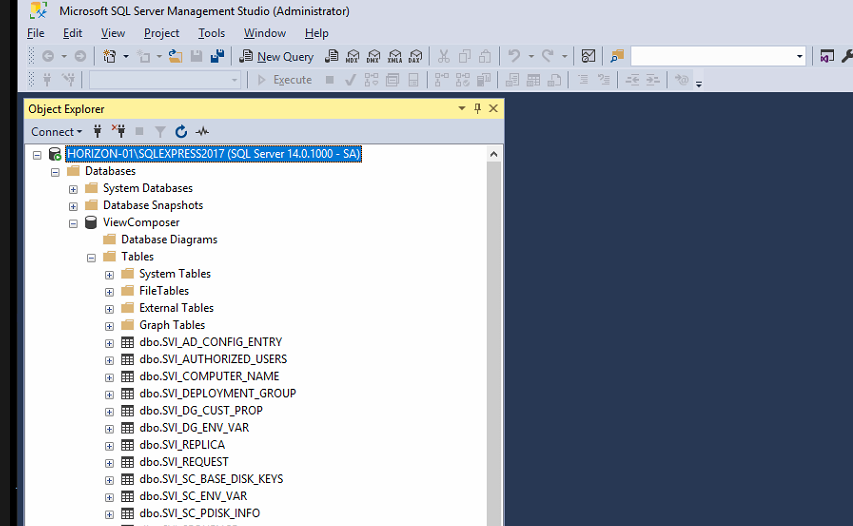Collapse the HORIZON-01\SQLEXPRESS2017 server node
The width and height of the screenshot is (853, 526).
pyautogui.click(x=37, y=155)
